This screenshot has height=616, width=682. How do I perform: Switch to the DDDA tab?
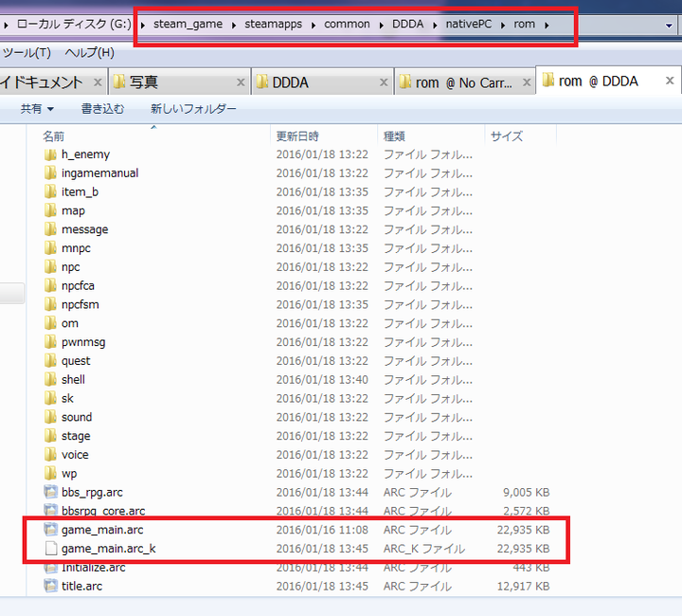point(322,82)
